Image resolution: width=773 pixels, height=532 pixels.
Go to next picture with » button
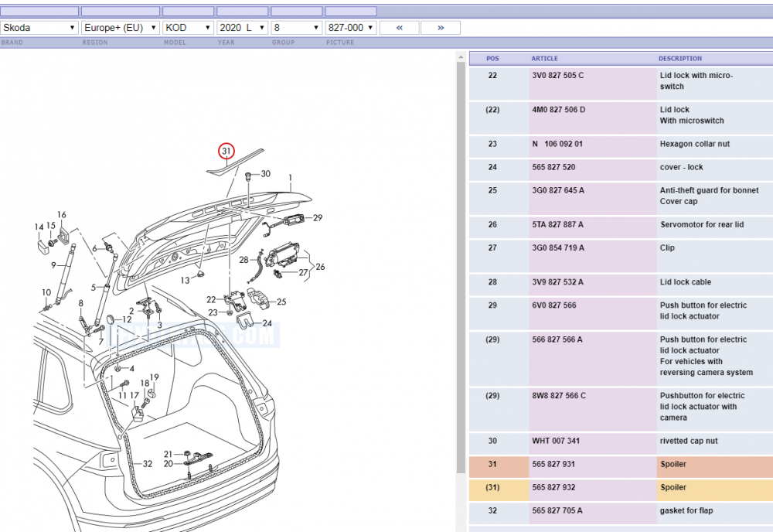441,28
